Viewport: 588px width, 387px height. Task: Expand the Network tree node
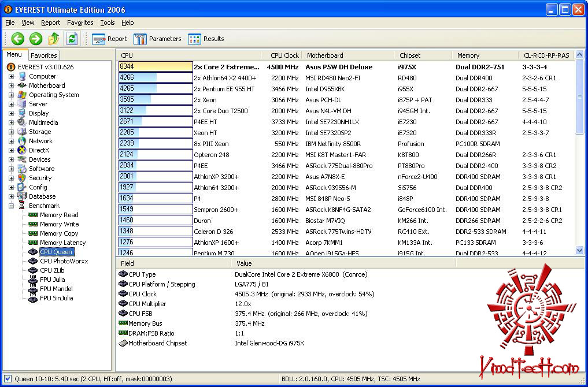tap(11, 142)
